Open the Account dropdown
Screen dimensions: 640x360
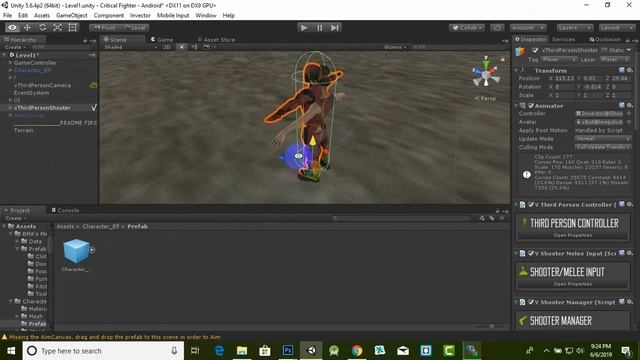[x=528, y=28]
